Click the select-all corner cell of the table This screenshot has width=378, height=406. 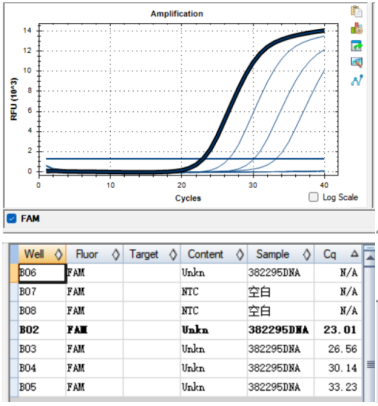tap(14, 254)
